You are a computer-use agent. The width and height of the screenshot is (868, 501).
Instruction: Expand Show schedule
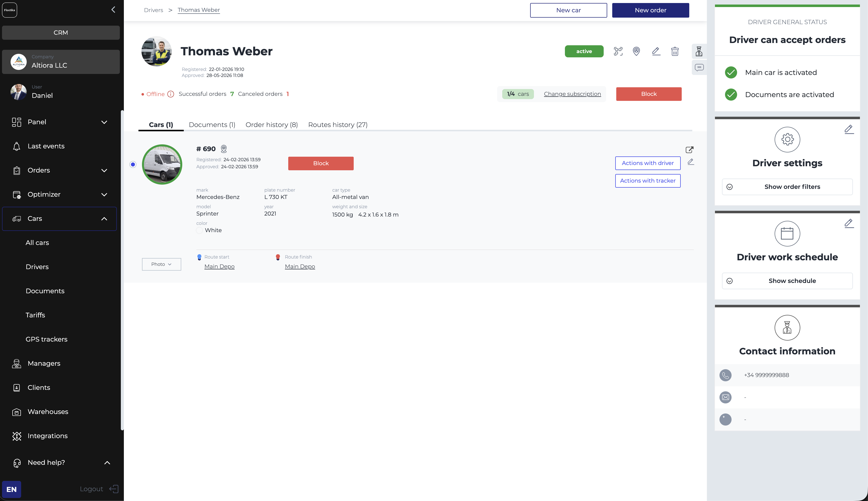(787, 281)
